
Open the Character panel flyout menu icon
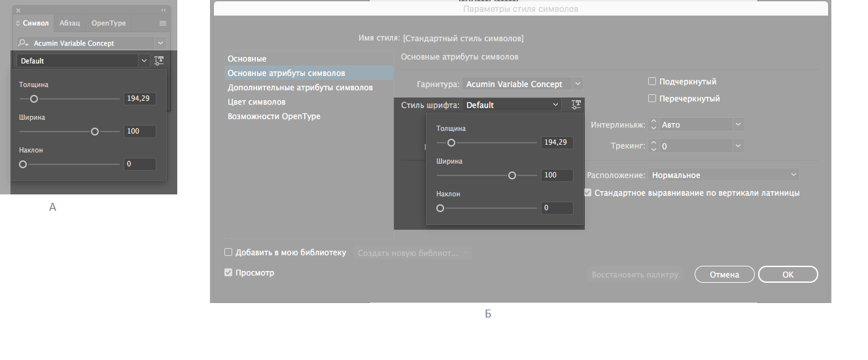pyautogui.click(x=163, y=23)
